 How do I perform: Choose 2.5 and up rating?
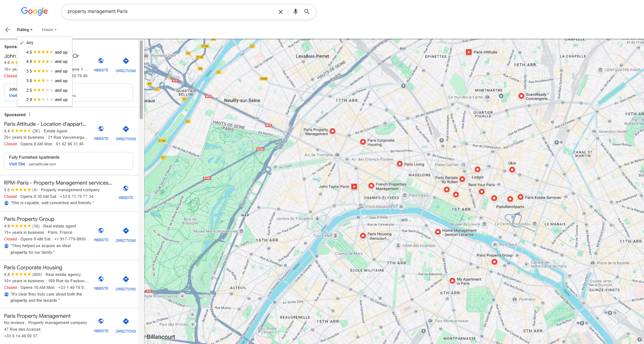pos(45,90)
